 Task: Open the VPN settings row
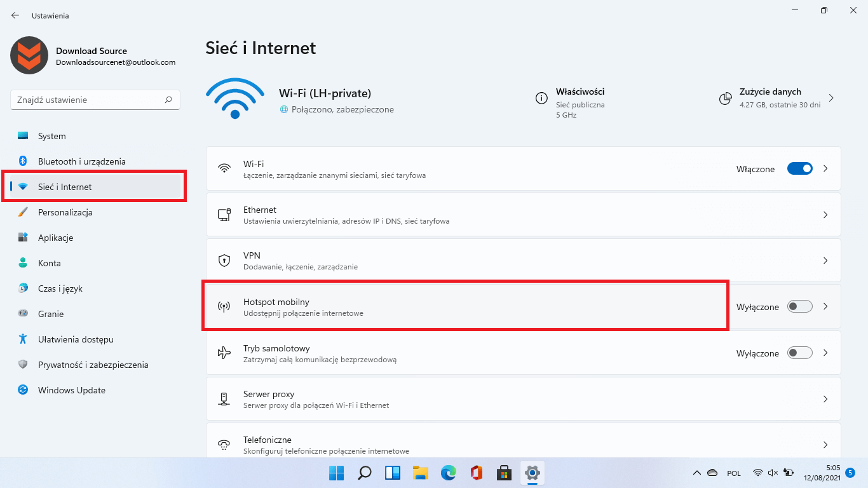point(524,261)
